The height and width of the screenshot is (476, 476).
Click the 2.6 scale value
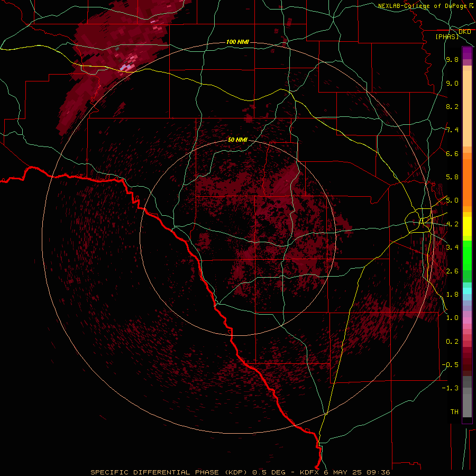[452, 271]
